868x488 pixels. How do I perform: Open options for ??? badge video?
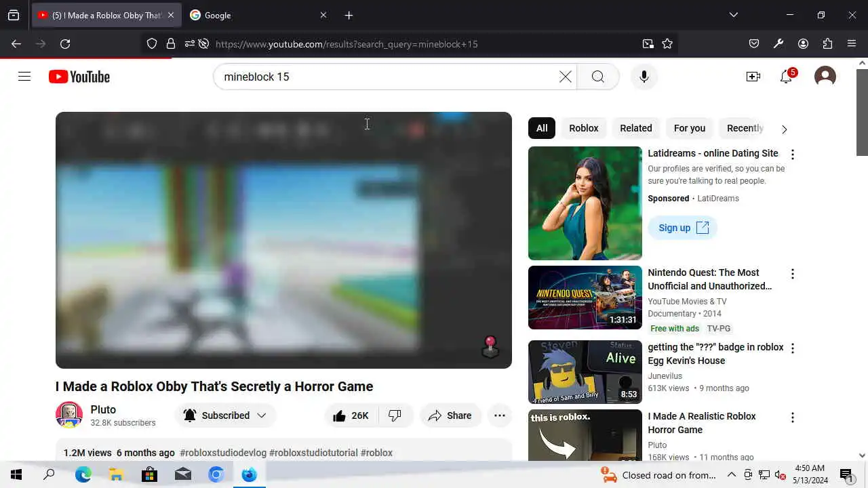point(792,348)
